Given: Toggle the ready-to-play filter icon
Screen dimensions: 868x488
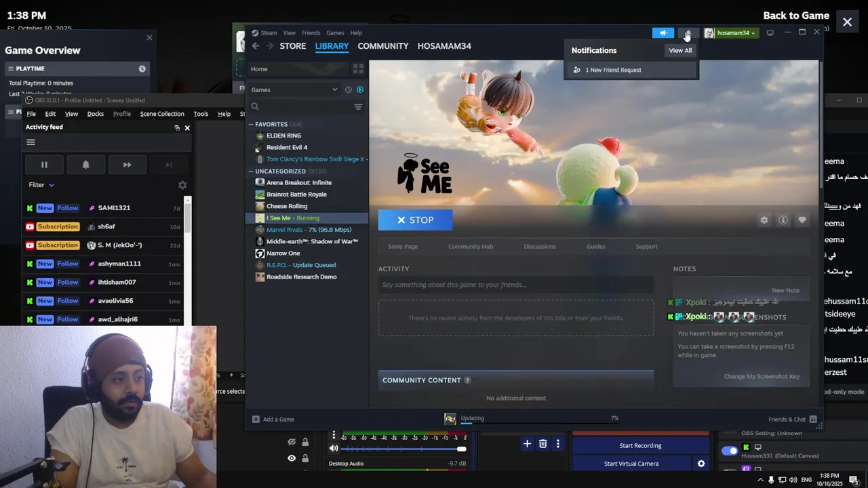Looking at the screenshot, I should point(360,89).
